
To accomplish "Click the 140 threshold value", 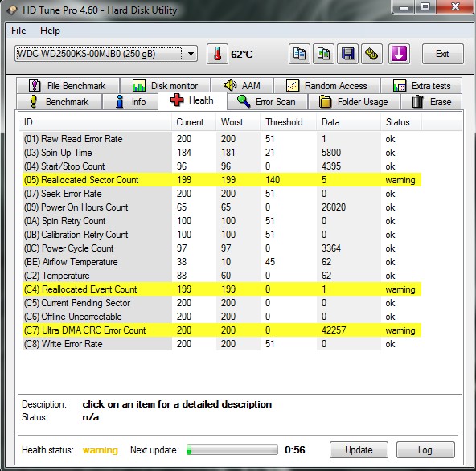I will click(273, 180).
